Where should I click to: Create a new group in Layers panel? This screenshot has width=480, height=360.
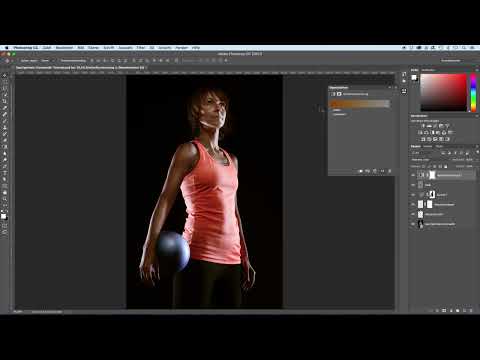point(458,310)
